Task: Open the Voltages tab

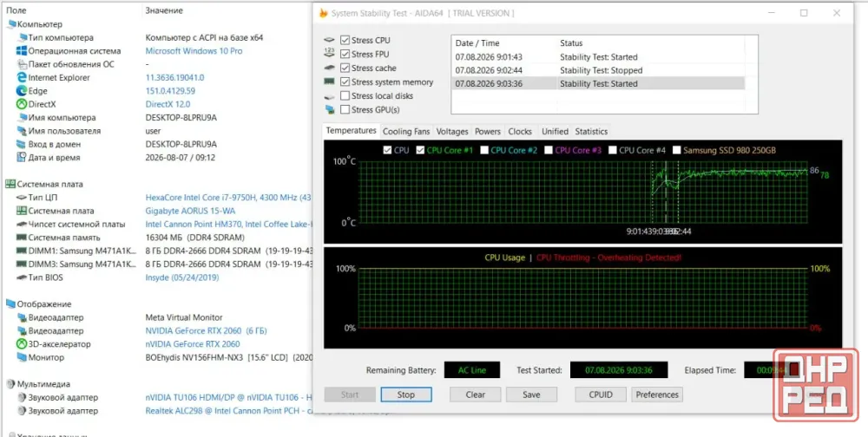Action: point(452,132)
